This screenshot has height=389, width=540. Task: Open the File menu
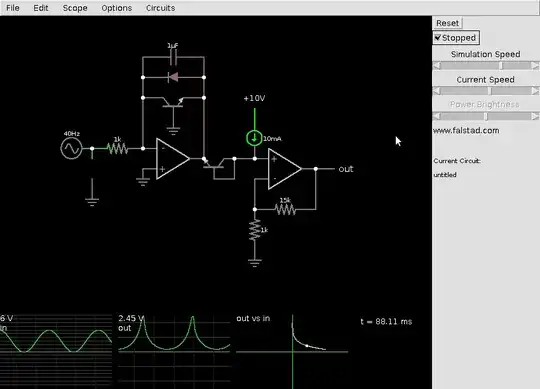[x=13, y=8]
